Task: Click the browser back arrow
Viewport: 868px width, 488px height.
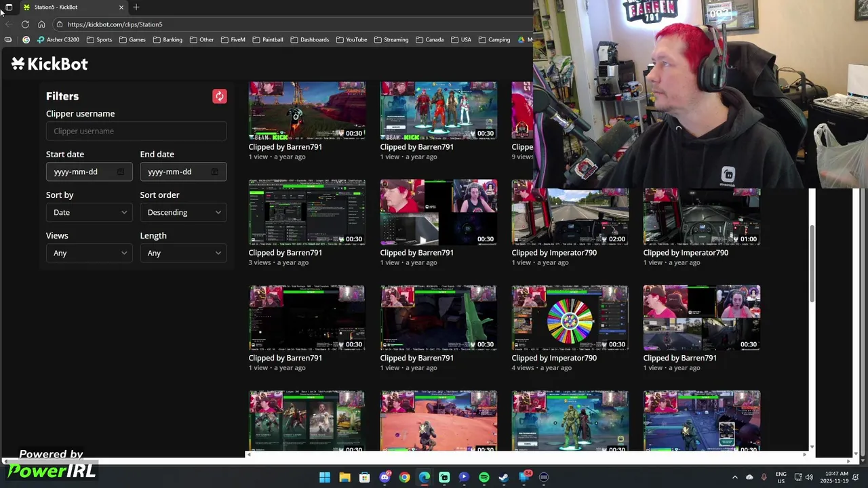Action: 9,24
